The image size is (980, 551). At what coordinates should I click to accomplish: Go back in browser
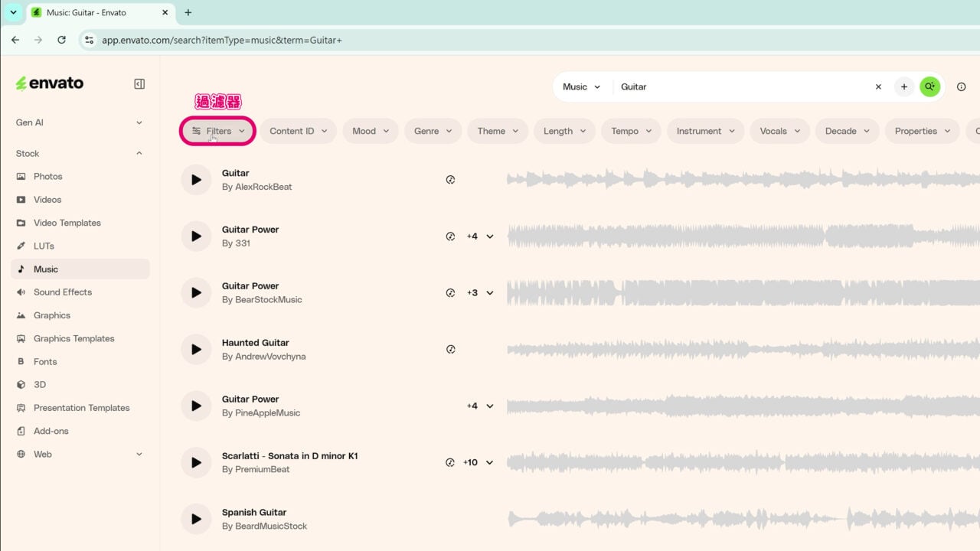point(15,40)
